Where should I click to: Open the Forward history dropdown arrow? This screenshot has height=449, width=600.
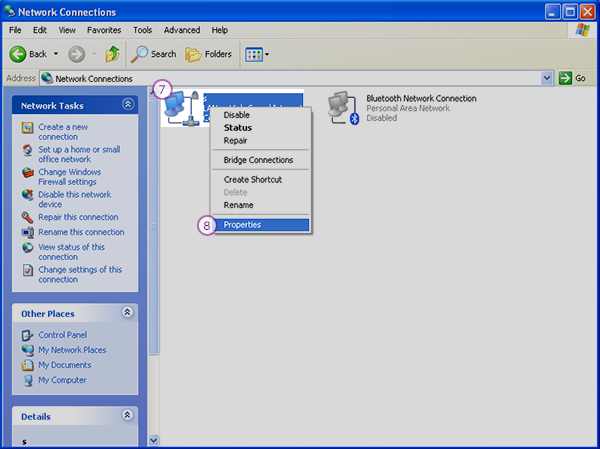(x=94, y=54)
